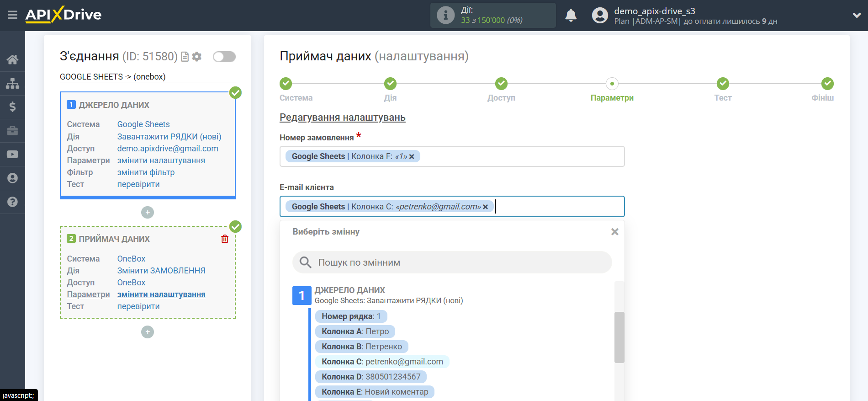Click the connection document copy icon
This screenshot has width=868, height=401.
[x=185, y=57]
